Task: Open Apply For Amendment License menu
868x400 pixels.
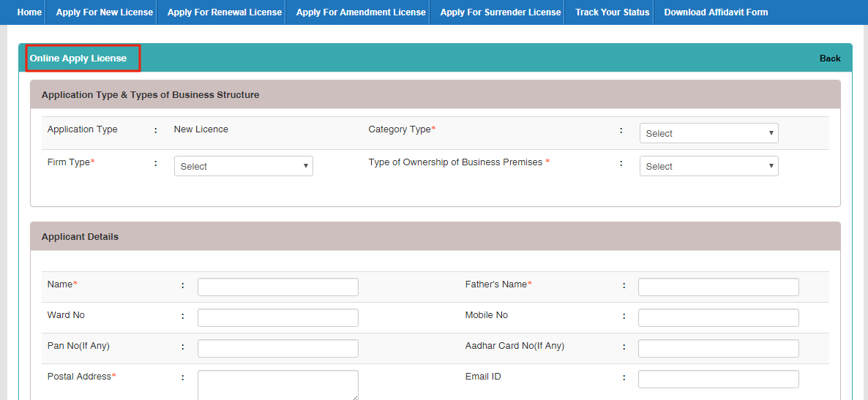Action: 361,12
